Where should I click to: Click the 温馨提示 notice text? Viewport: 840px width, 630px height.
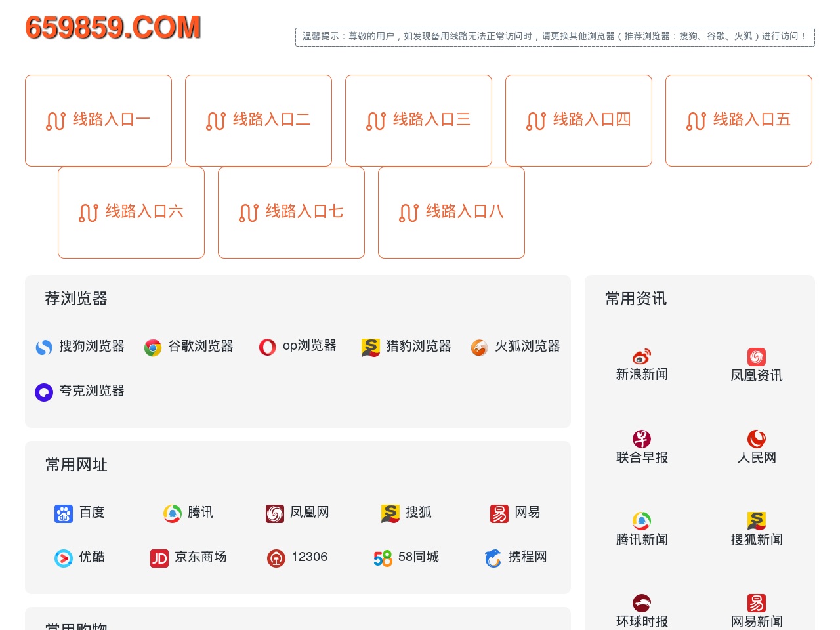[x=555, y=37]
